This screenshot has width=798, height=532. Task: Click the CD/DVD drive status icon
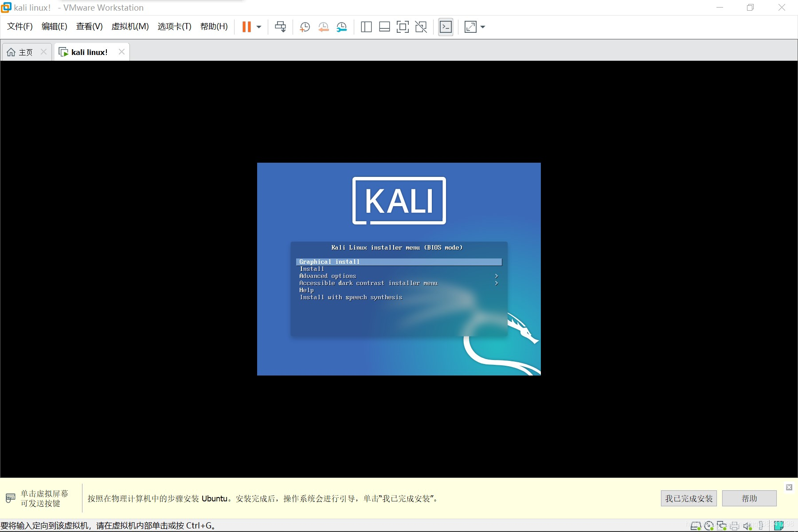(709, 526)
